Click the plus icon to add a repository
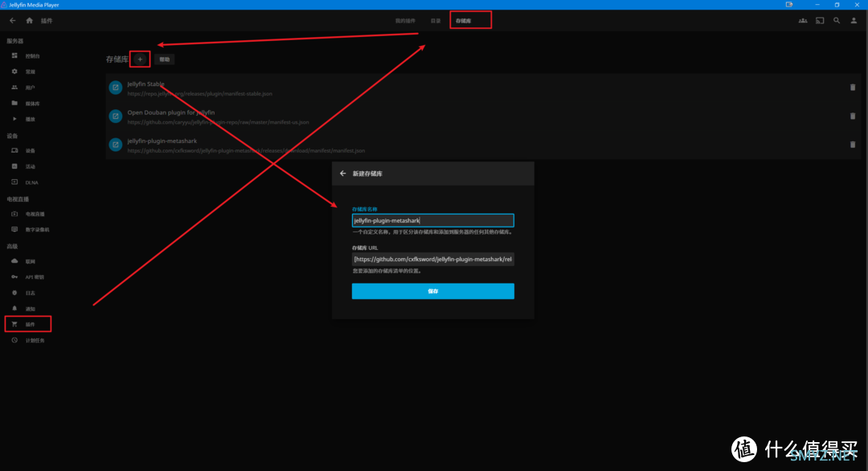This screenshot has width=868, height=471. tap(140, 59)
